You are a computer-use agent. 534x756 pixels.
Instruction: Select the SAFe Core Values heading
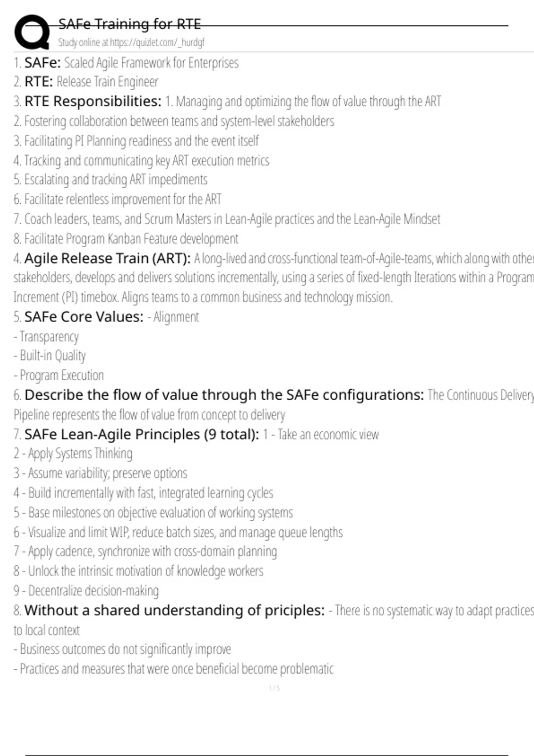click(x=84, y=317)
